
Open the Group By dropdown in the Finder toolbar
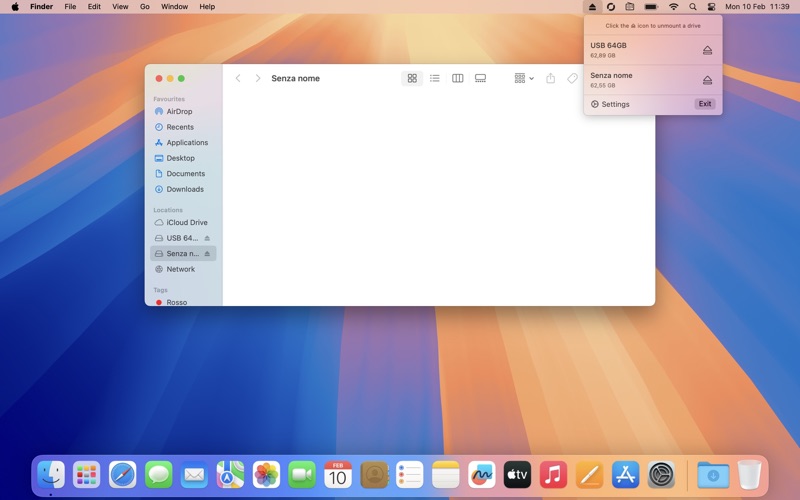pos(524,78)
